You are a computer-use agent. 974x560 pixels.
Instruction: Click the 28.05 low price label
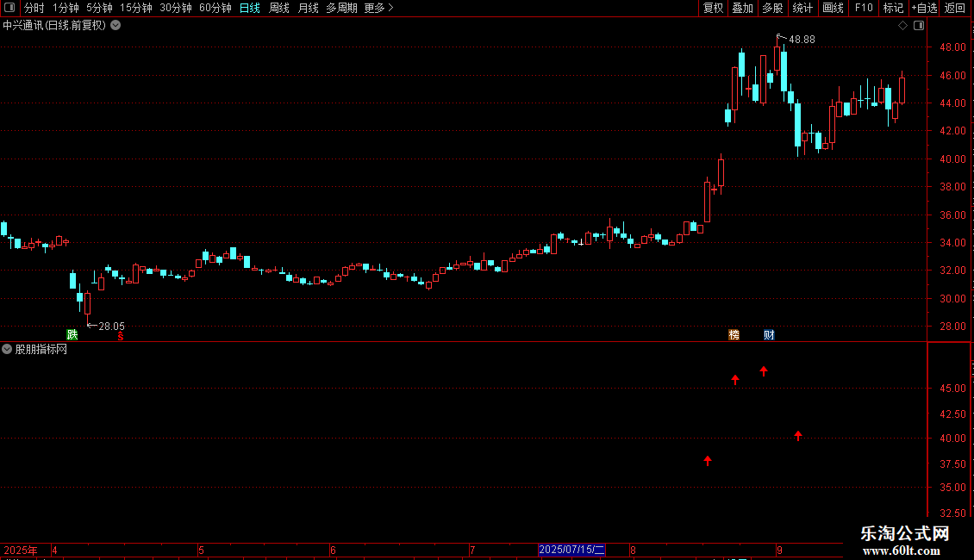coord(111,326)
